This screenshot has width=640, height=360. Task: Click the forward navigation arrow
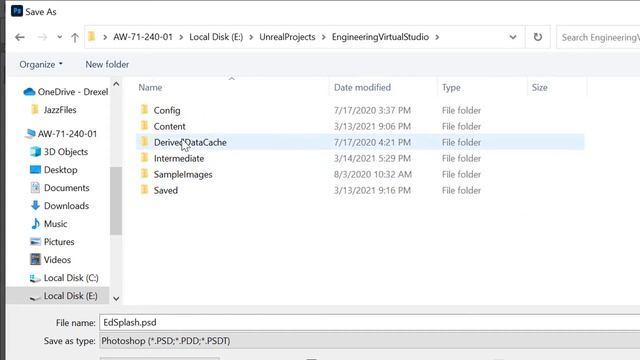(42, 38)
